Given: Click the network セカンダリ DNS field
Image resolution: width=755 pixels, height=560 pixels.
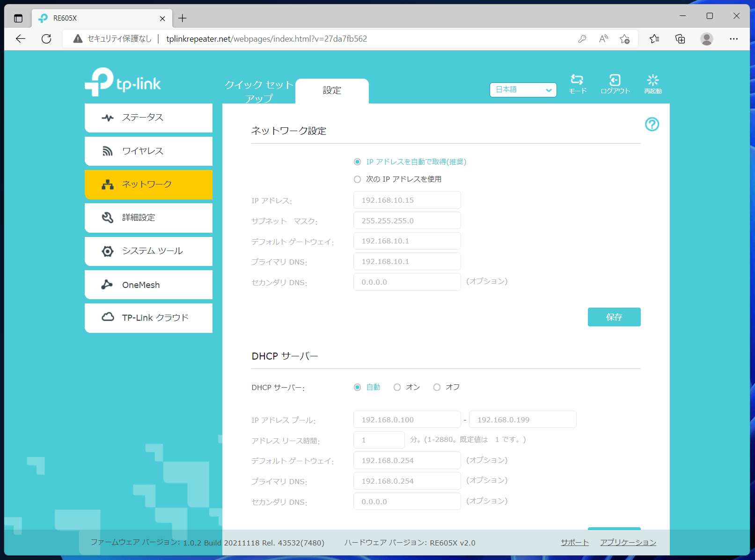Looking at the screenshot, I should coord(407,282).
